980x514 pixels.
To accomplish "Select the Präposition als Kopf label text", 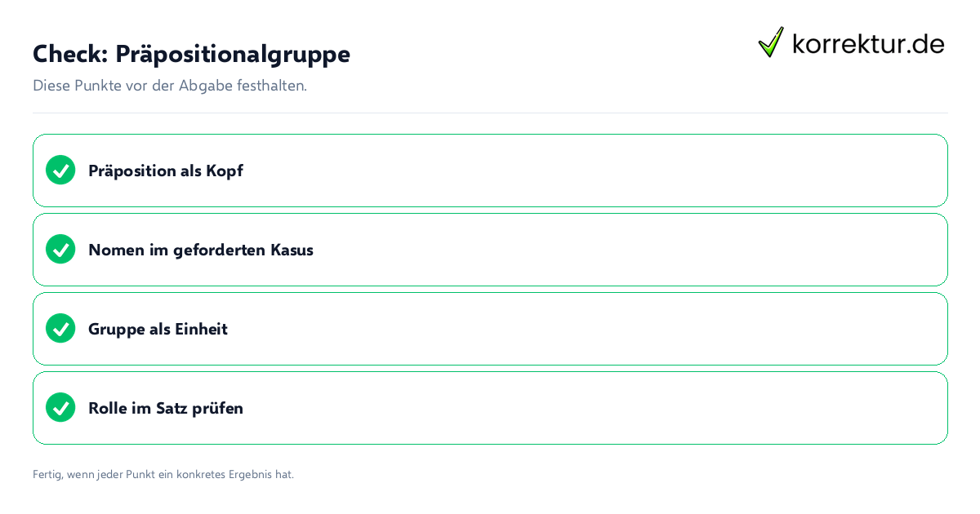I will click(166, 171).
